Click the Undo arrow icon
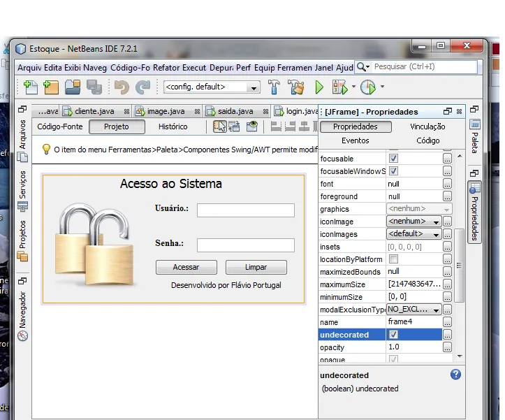This screenshot has width=505, height=420. 122,87
